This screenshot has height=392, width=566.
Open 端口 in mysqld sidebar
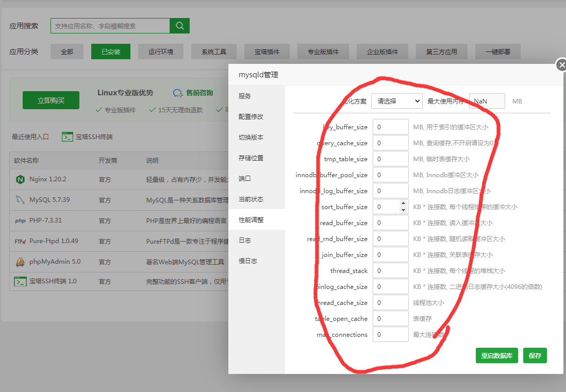(x=257, y=179)
